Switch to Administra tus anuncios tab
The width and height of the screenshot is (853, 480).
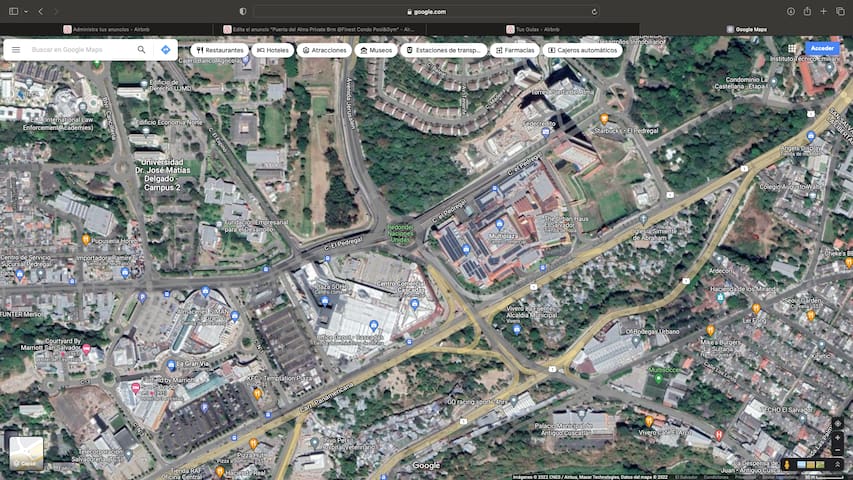[x=106, y=30]
